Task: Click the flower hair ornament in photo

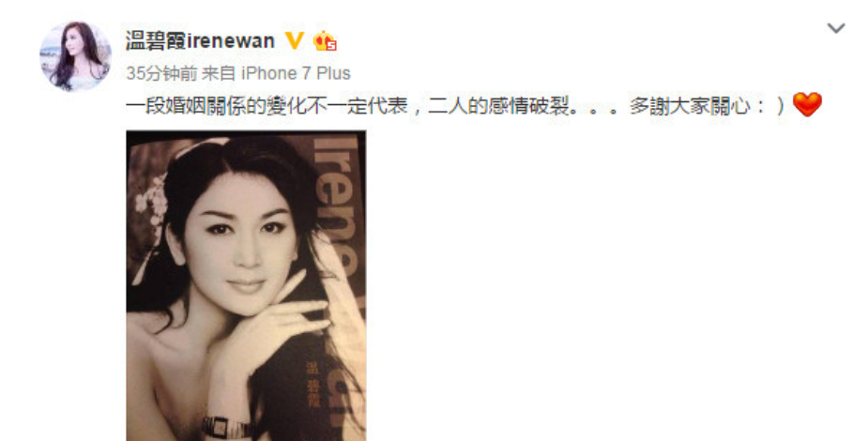Action: 150,200
